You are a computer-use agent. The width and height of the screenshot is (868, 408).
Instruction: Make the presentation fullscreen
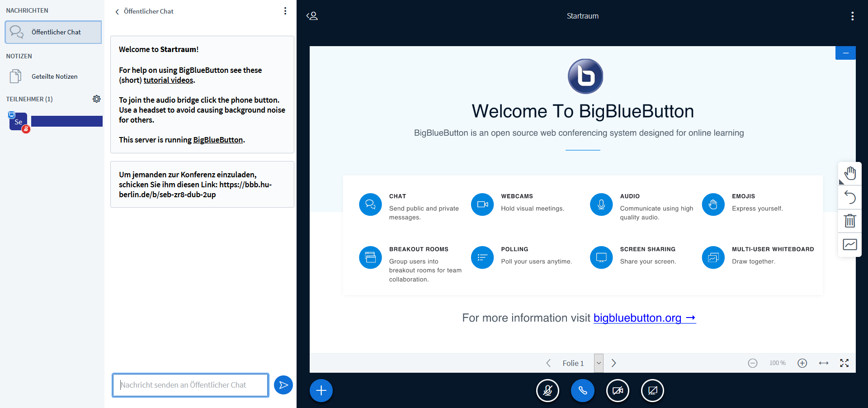844,363
